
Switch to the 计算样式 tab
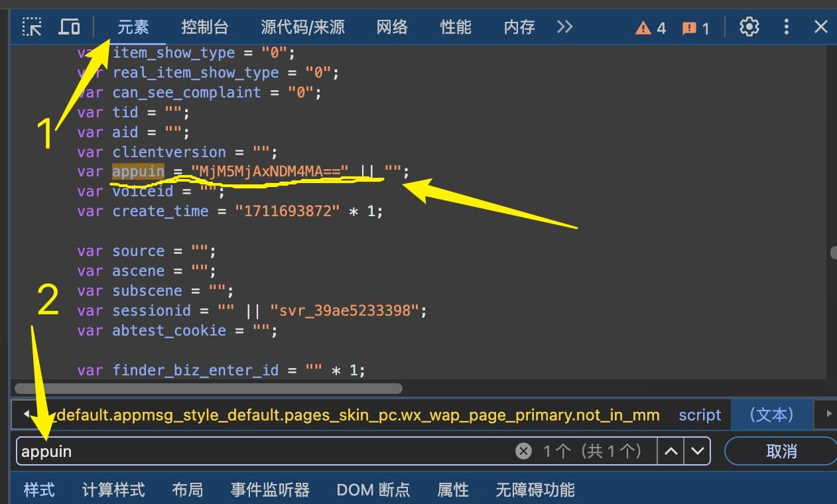click(x=113, y=490)
